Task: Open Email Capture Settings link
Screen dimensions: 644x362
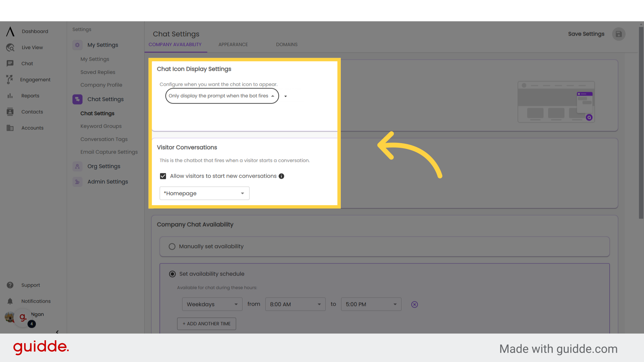Action: click(x=109, y=152)
